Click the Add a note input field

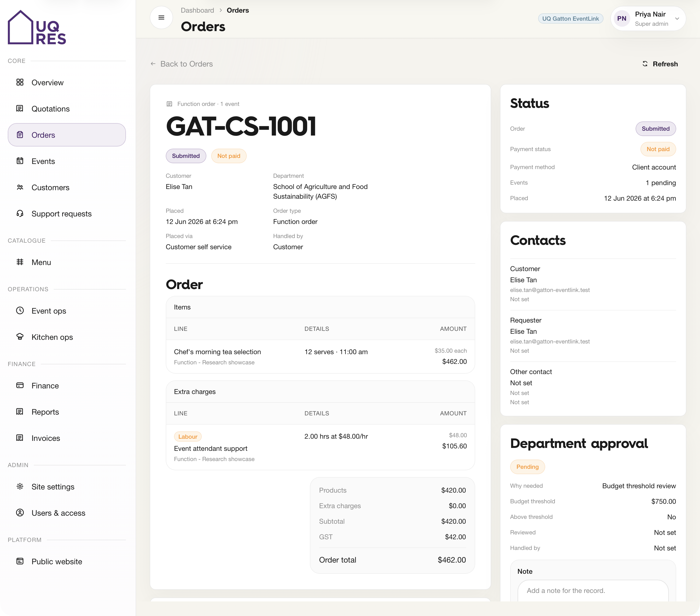pyautogui.click(x=593, y=591)
